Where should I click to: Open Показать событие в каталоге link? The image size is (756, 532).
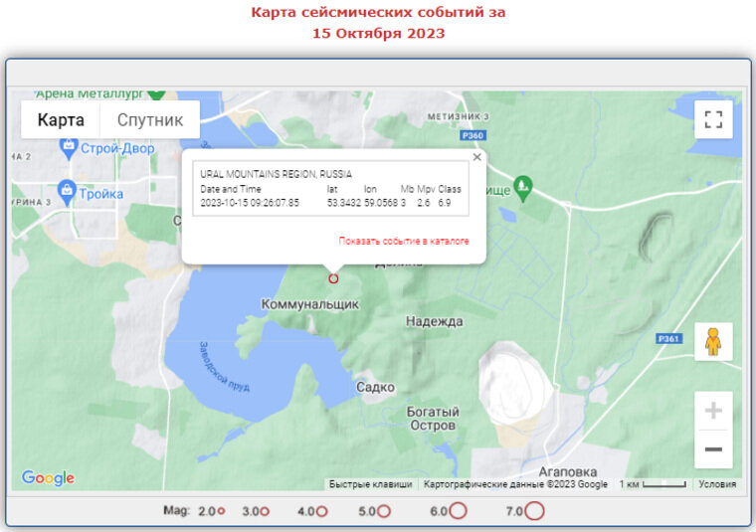[x=404, y=241]
